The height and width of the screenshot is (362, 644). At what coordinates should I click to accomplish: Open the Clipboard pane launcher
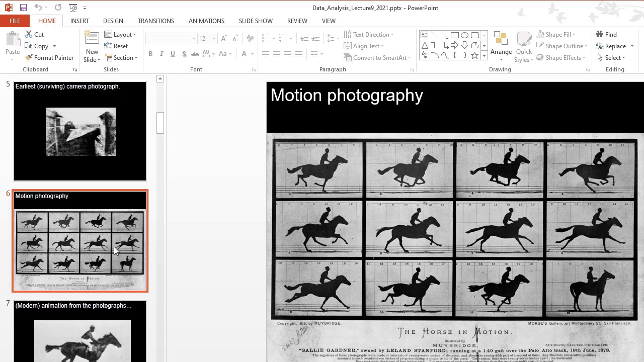click(75, 70)
